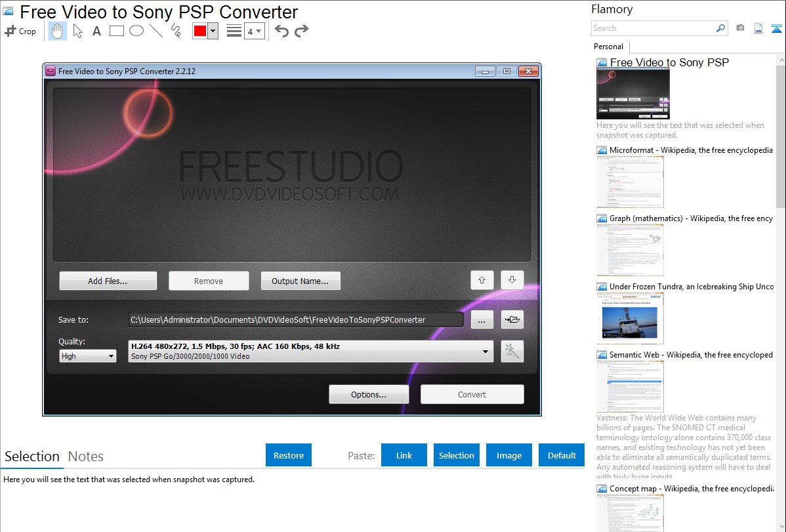
Task: Click in the Flamory search field
Action: (652, 28)
